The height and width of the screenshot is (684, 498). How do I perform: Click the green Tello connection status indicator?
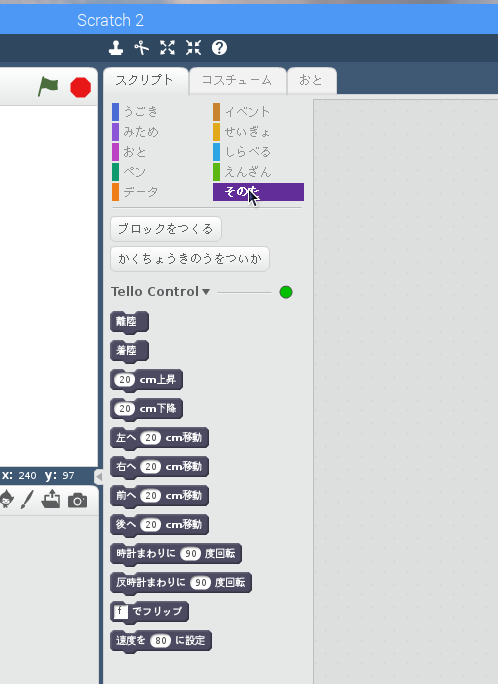(x=286, y=292)
